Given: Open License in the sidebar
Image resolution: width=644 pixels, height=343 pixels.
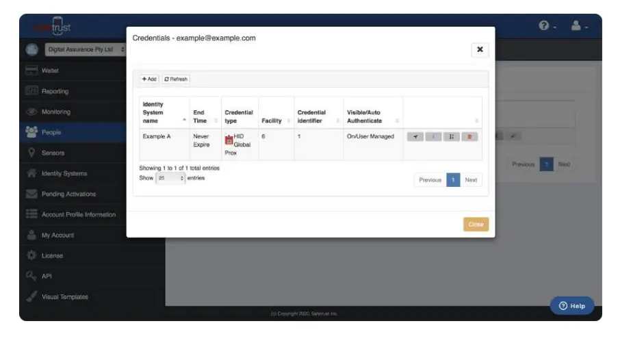Looking at the screenshot, I should click(x=52, y=255).
